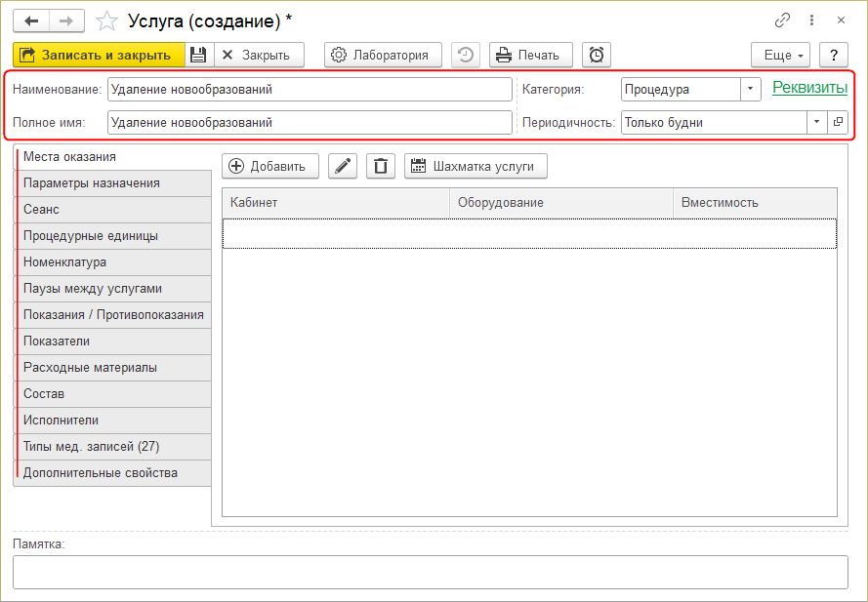The image size is (868, 602).
Task: Open the Расходные материалы tab
Action: [x=90, y=368]
